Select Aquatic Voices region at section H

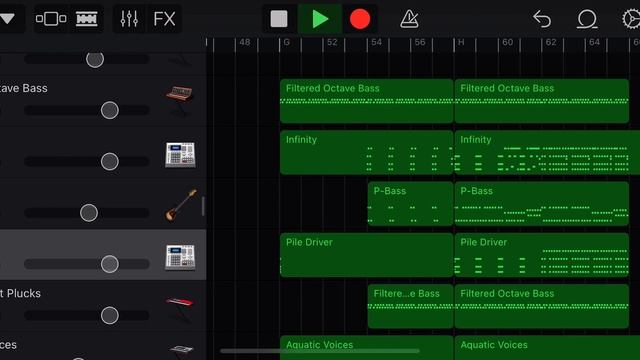pyautogui.click(x=547, y=348)
